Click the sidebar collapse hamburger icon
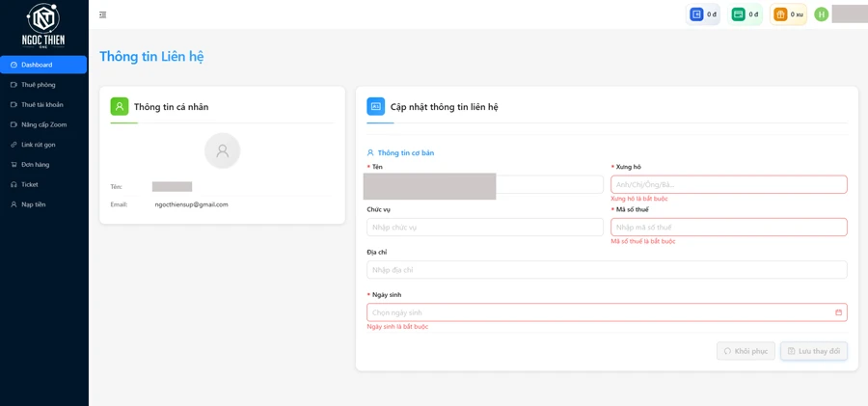This screenshot has width=868, height=406. pos(103,14)
